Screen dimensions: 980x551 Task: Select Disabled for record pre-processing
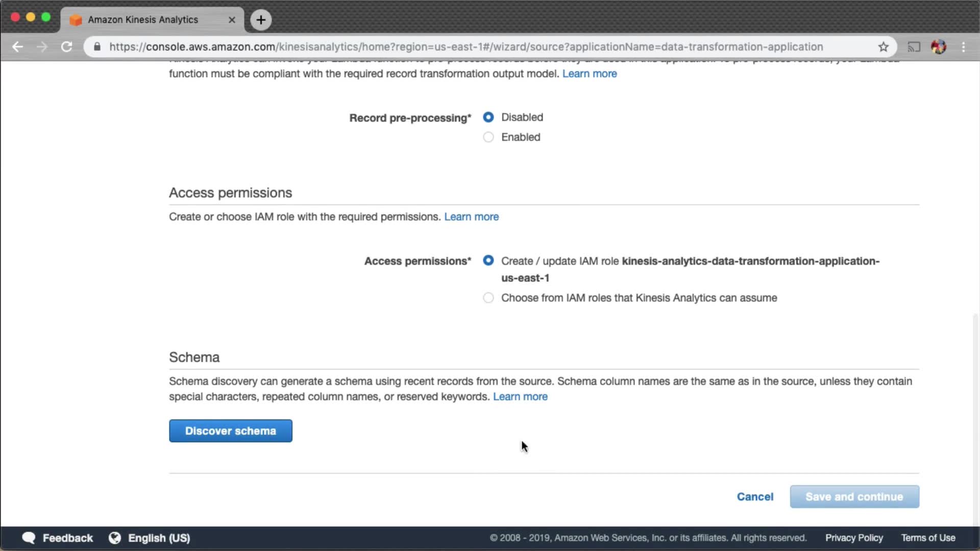488,117
